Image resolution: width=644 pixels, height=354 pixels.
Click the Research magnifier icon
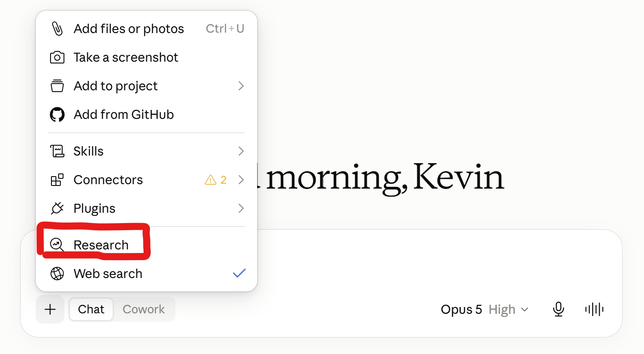tap(57, 245)
